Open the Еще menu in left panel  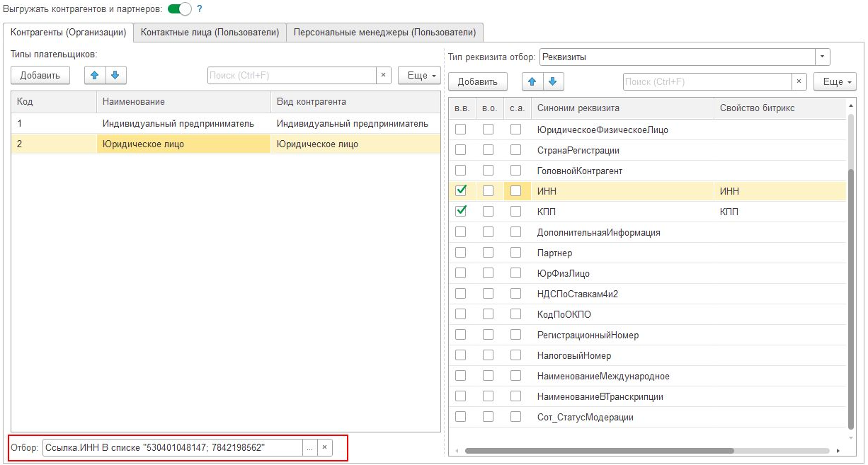(x=419, y=75)
